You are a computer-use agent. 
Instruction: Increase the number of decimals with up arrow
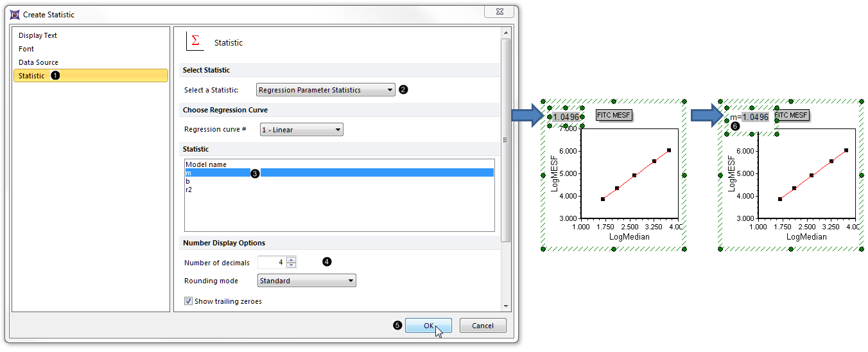(291, 260)
